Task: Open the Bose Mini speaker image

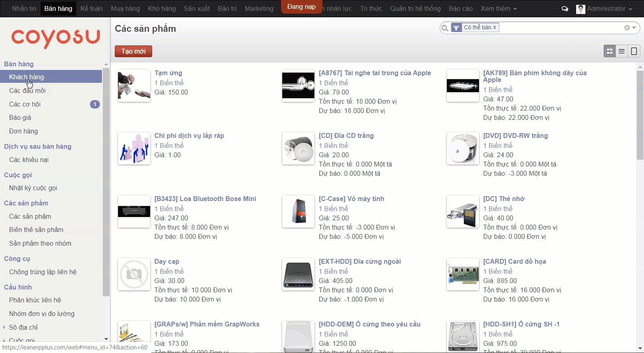Action: (x=134, y=211)
